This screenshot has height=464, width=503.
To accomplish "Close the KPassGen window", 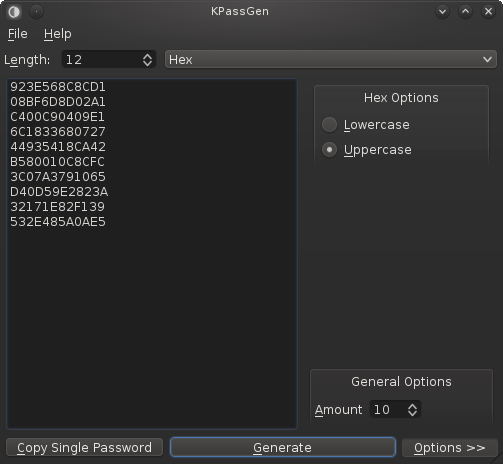I will click(488, 12).
